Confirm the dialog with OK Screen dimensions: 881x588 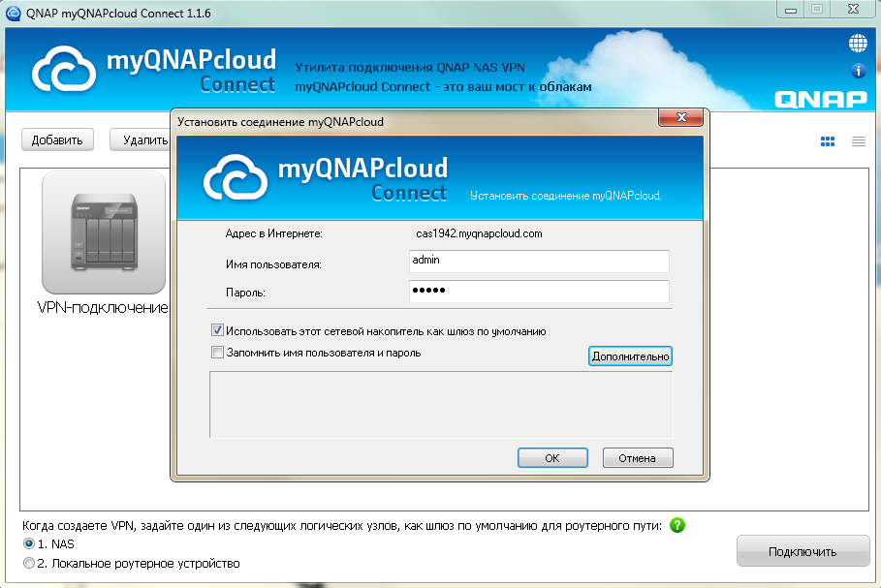(x=552, y=457)
